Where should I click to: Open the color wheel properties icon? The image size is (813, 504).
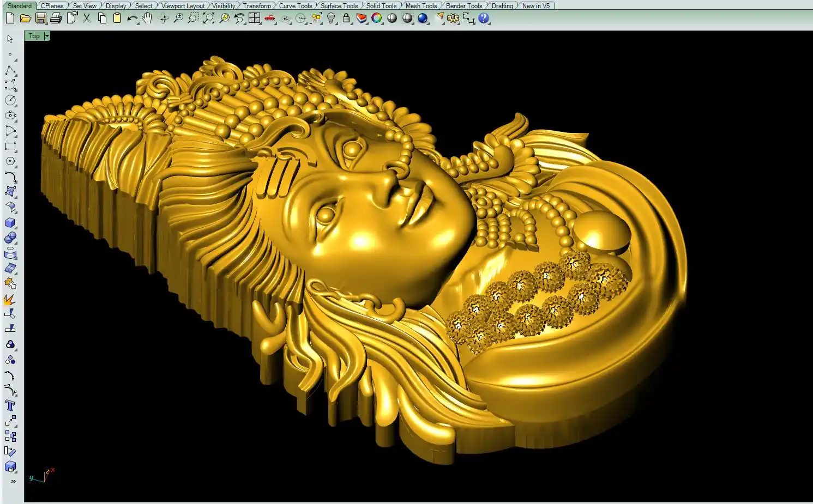(377, 19)
